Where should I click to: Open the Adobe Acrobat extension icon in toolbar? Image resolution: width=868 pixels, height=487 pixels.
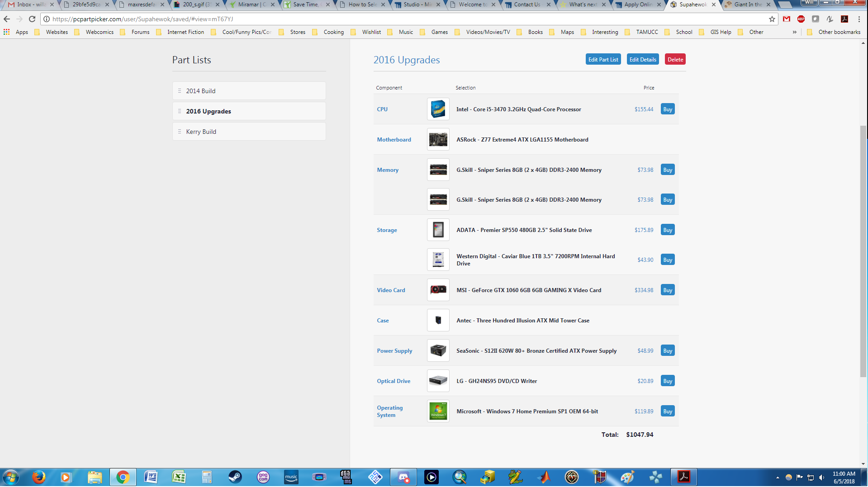click(x=844, y=19)
